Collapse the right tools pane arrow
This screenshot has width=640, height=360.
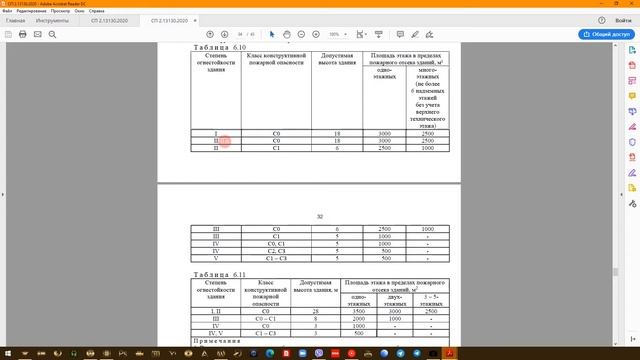tap(632, 339)
